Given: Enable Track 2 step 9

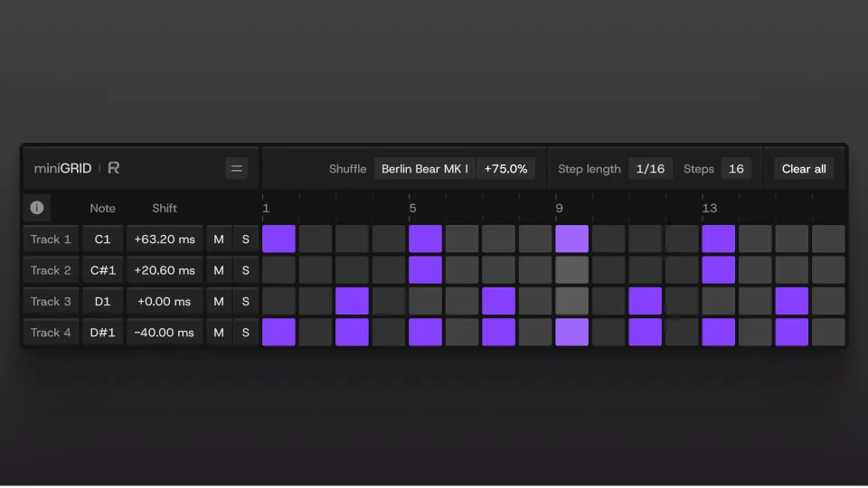Looking at the screenshot, I should point(571,270).
